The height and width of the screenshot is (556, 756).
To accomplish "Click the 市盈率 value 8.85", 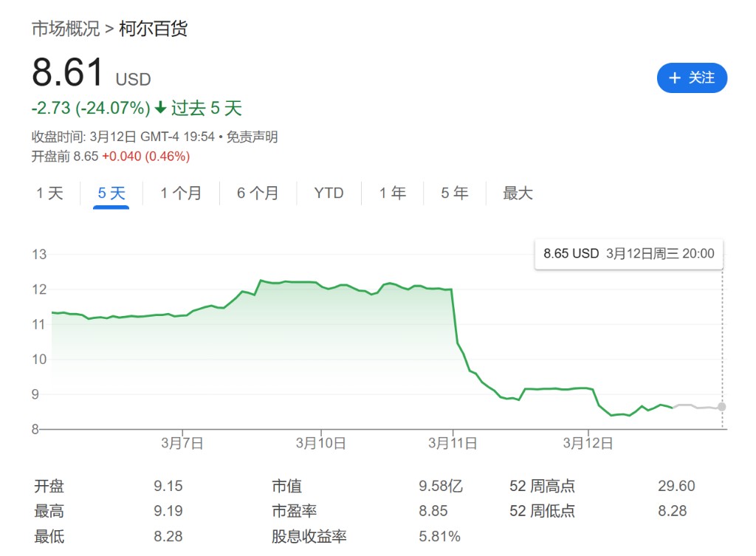I will coord(433,511).
